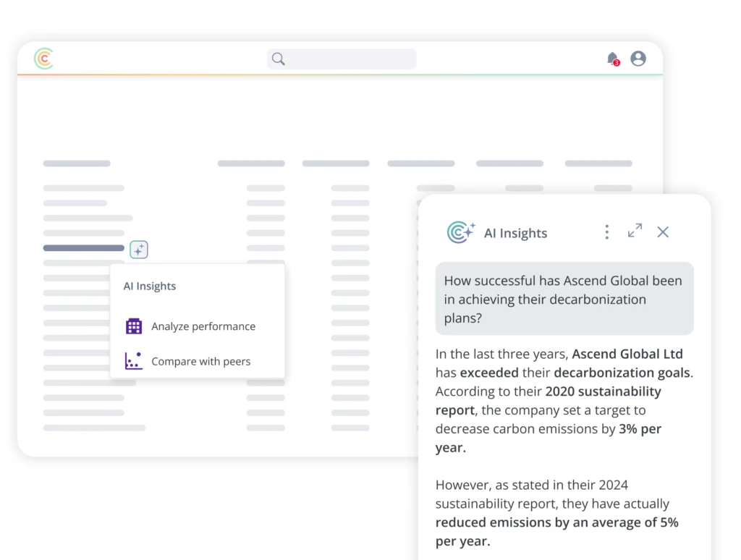The height and width of the screenshot is (560, 741).
Task: Click the AI Insights panel logo with sparkles
Action: coord(461,232)
